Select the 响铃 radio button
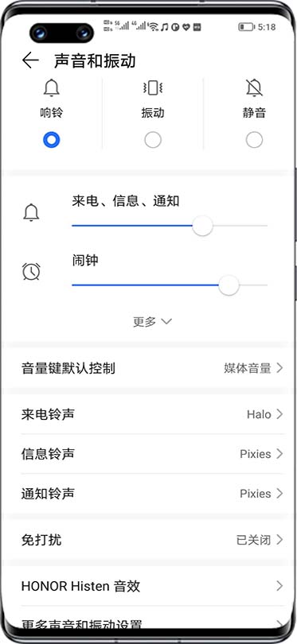Screen dimensions: 297x644 [52, 141]
